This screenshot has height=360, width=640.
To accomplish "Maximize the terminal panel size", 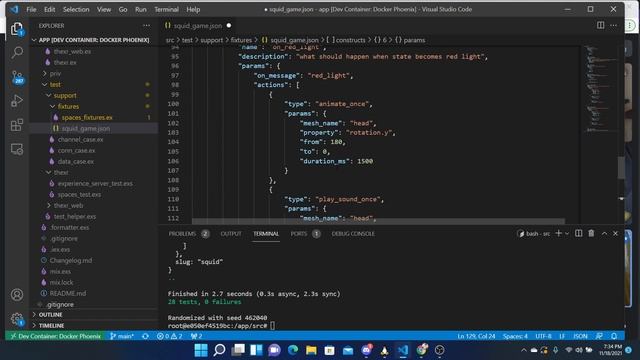I will (604, 233).
